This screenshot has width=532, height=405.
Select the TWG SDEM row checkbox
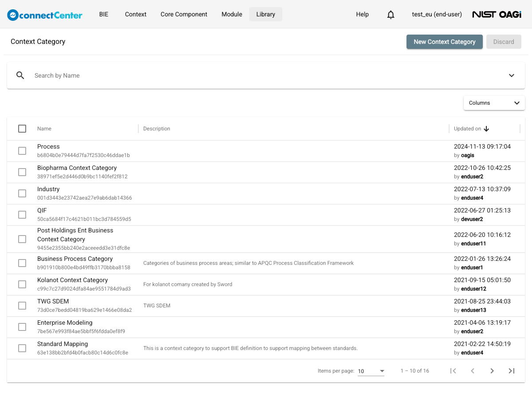[22, 306]
